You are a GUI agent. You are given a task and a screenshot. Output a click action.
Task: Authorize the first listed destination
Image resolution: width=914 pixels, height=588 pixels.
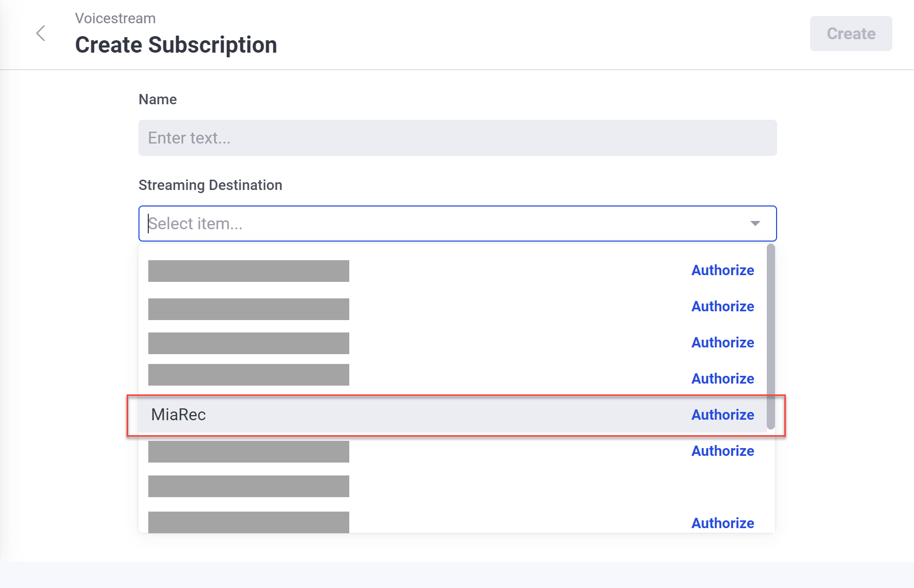(722, 270)
